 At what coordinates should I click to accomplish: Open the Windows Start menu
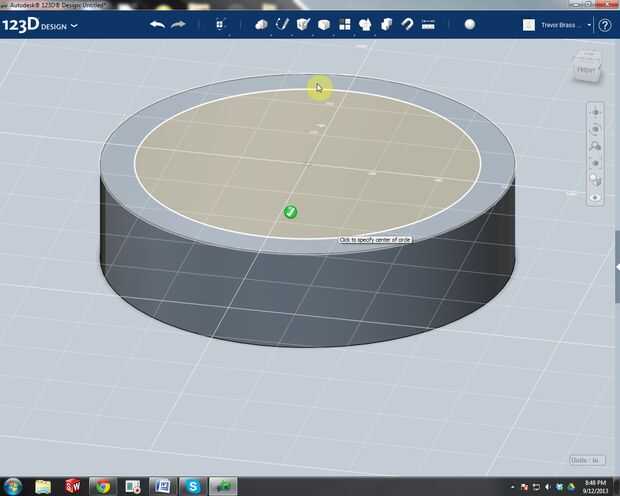pos(13,487)
